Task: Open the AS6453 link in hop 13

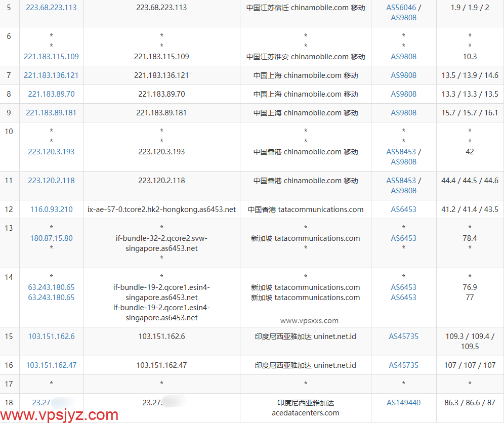Action: (x=403, y=238)
